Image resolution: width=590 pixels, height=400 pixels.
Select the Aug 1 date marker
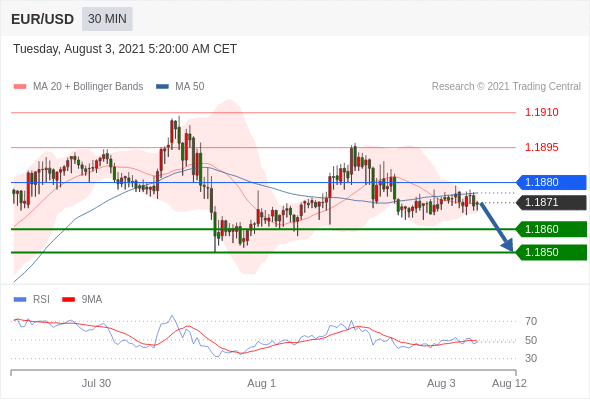pos(262,383)
